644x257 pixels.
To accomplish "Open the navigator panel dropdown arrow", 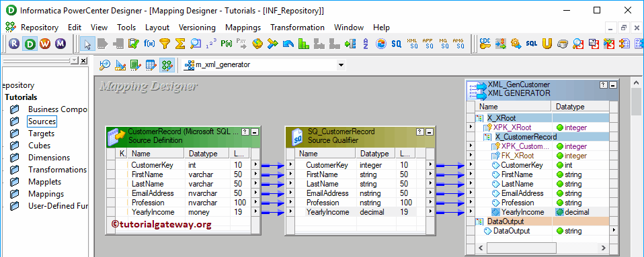I will pos(75,60).
